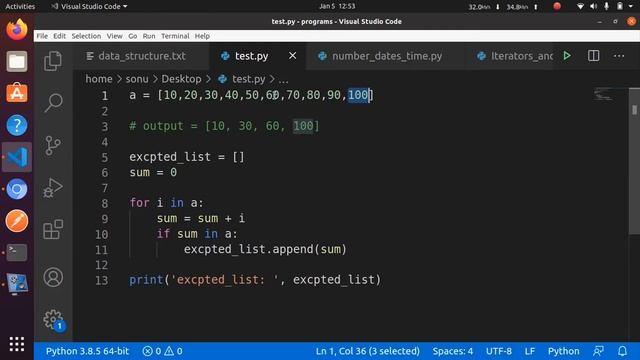The image size is (640, 360).
Task: Close the test.py tab
Action: [293, 56]
